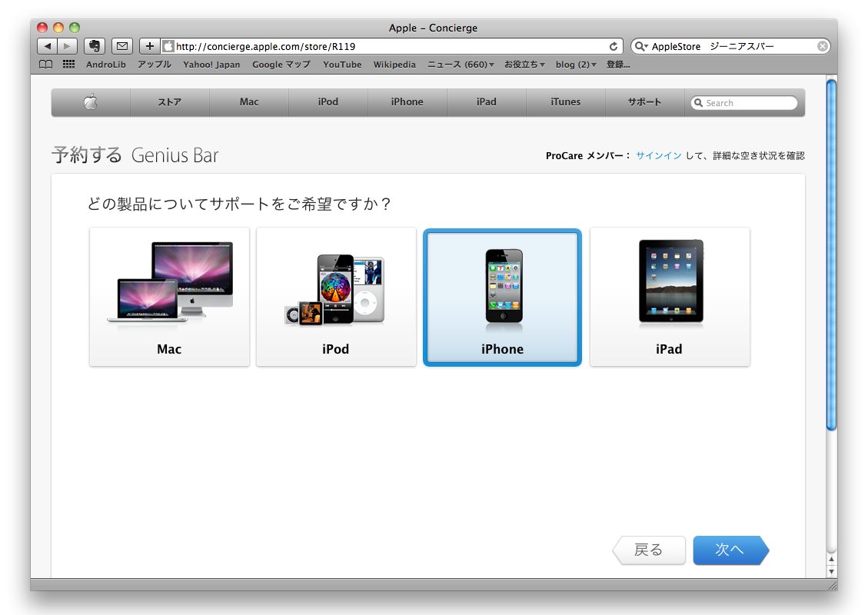Image resolution: width=868 pixels, height=615 pixels.
Task: Select the iPad product card
Action: 670,297
